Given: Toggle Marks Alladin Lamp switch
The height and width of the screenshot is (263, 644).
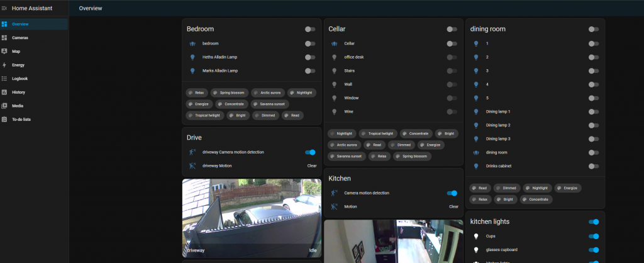Looking at the screenshot, I should pyautogui.click(x=310, y=70).
